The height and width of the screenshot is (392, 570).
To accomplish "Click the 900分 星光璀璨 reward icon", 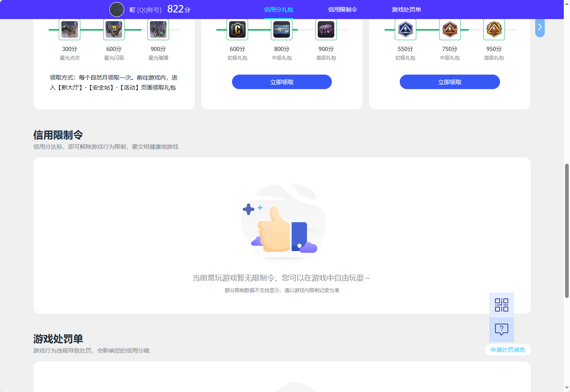I will click(158, 29).
